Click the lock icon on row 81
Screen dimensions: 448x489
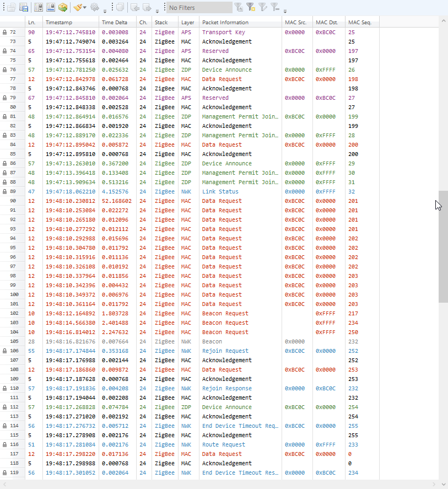[x=4, y=117]
